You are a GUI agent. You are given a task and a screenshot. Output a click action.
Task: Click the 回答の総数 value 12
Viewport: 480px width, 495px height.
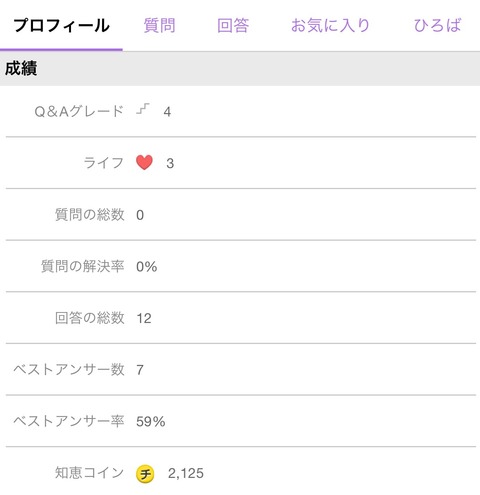click(144, 318)
